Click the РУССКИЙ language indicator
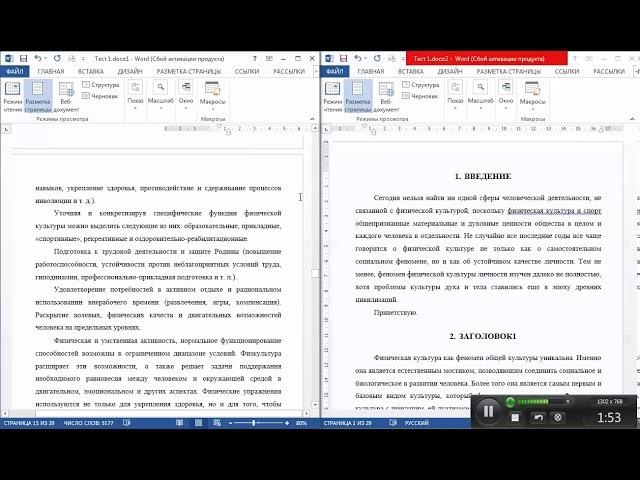Viewport: 640px width, 480px height. (x=416, y=423)
